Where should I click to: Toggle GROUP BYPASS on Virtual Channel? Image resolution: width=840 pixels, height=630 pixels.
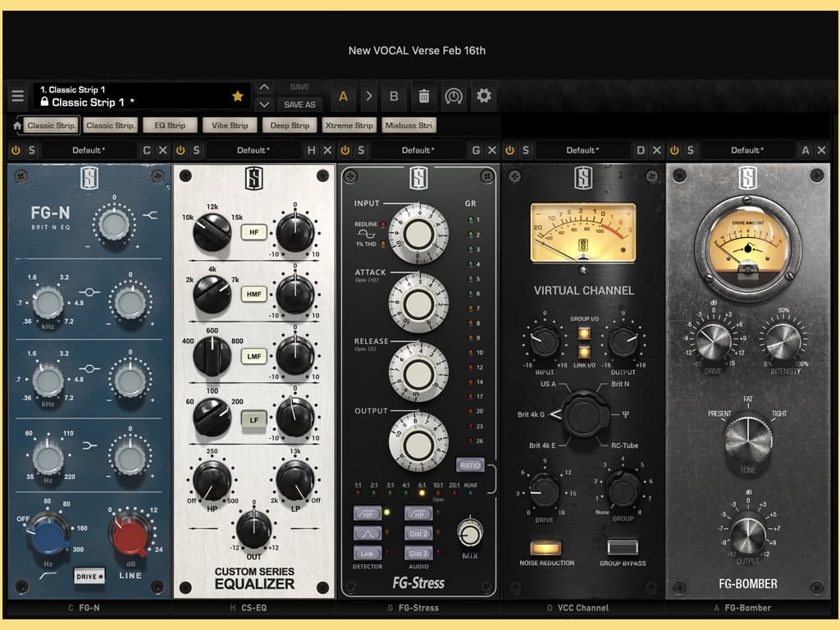point(623,547)
